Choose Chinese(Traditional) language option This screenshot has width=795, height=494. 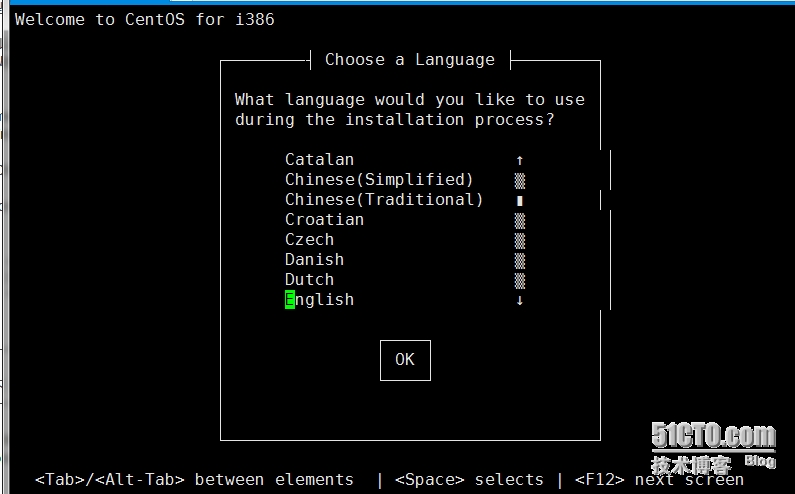click(384, 200)
